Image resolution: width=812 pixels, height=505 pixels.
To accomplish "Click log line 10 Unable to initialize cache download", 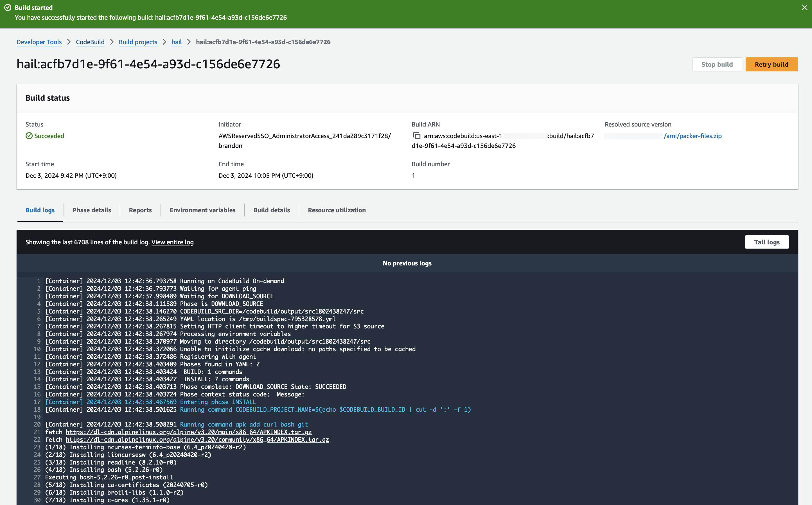I will pos(230,349).
